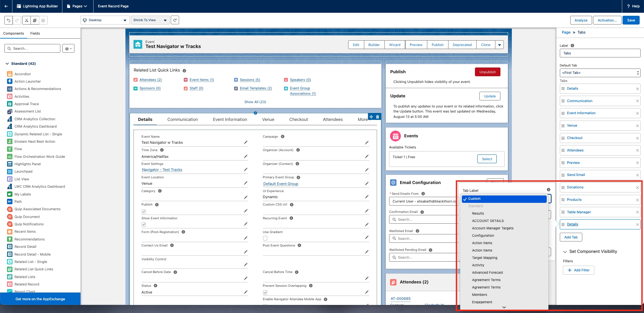Click the Select button for Ticket 1
Screen dimensions: 644x313
coord(487,159)
